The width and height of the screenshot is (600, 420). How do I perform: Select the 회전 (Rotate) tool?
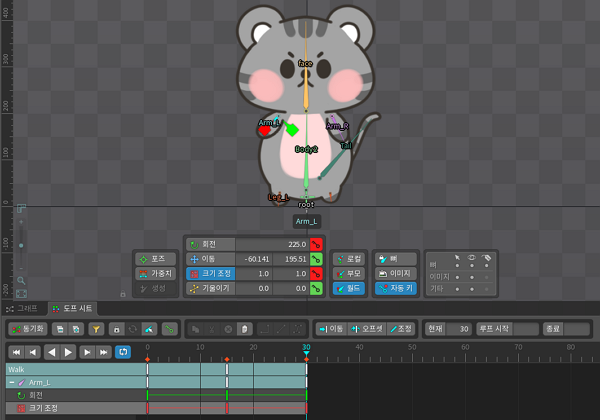click(x=210, y=244)
